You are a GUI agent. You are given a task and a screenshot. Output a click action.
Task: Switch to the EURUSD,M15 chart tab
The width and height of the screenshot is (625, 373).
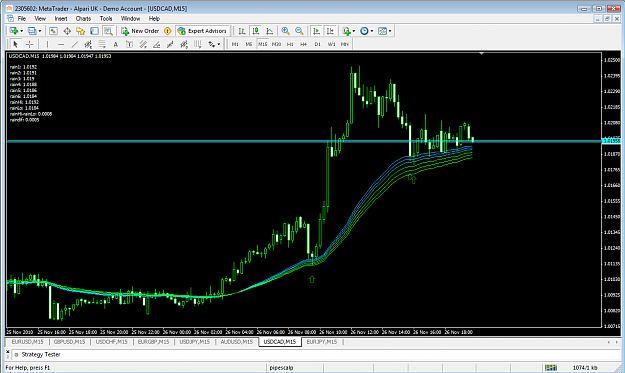[28, 342]
